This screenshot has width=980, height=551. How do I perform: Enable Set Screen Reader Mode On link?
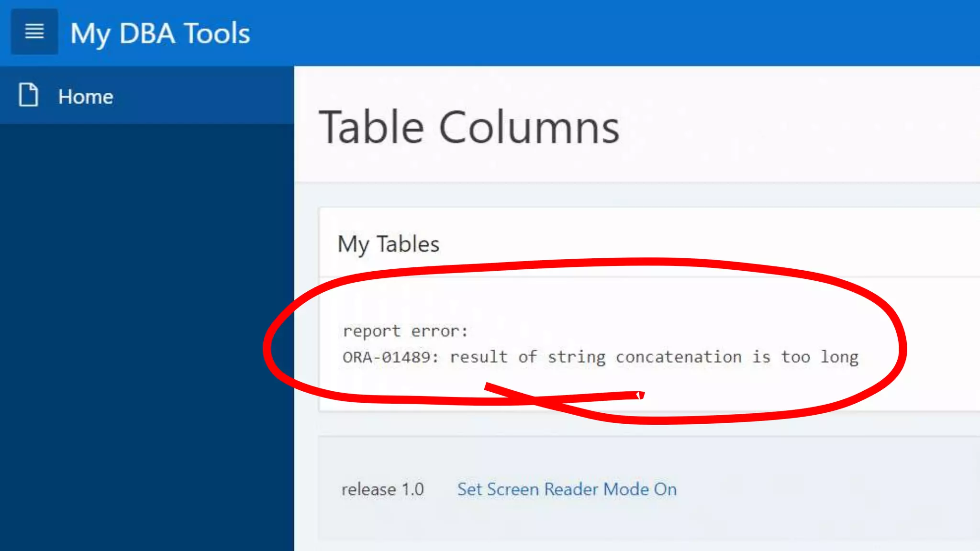tap(567, 489)
